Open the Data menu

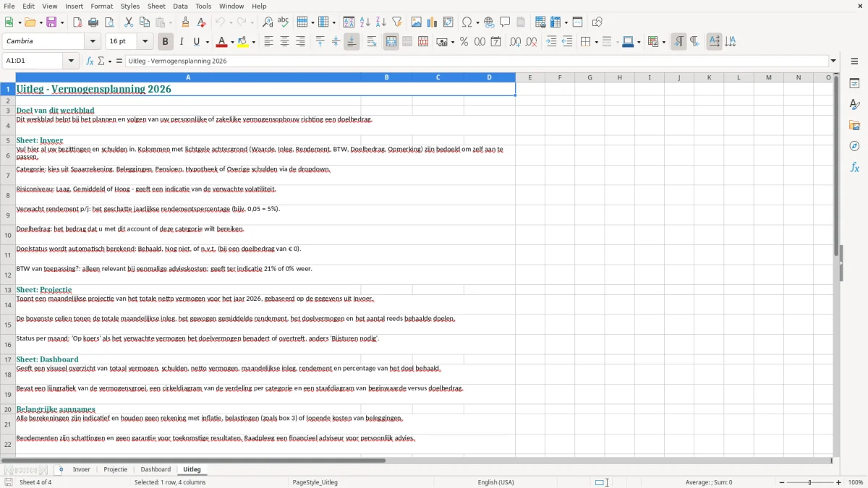point(180,6)
